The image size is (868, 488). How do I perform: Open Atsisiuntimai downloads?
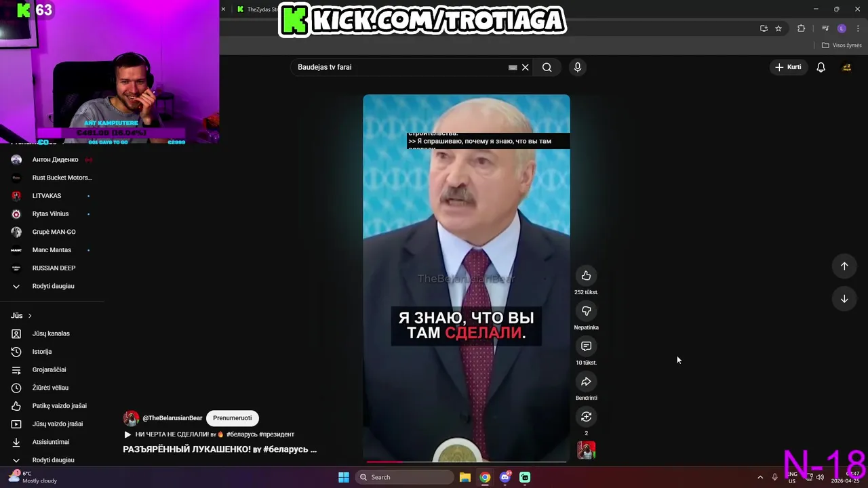coord(52,442)
